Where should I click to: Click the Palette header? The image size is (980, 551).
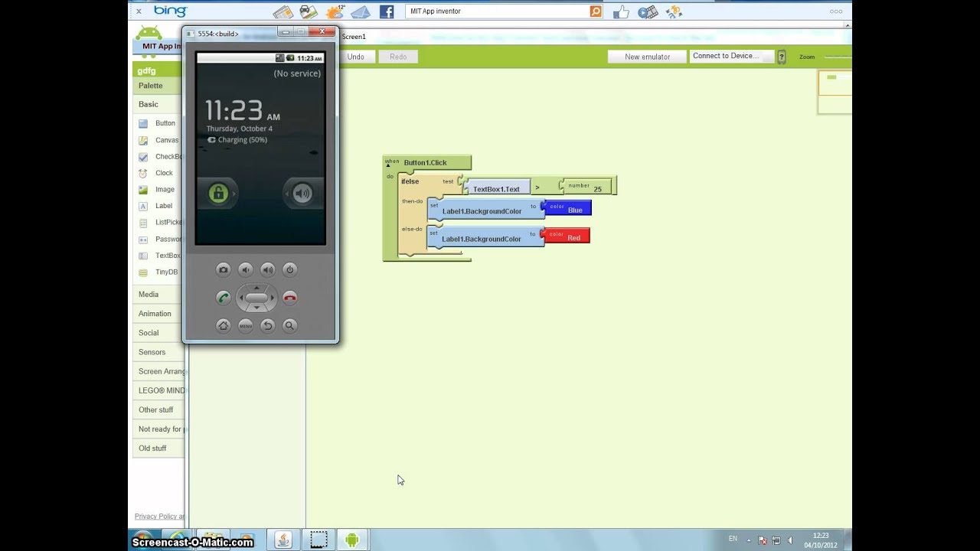click(x=158, y=86)
